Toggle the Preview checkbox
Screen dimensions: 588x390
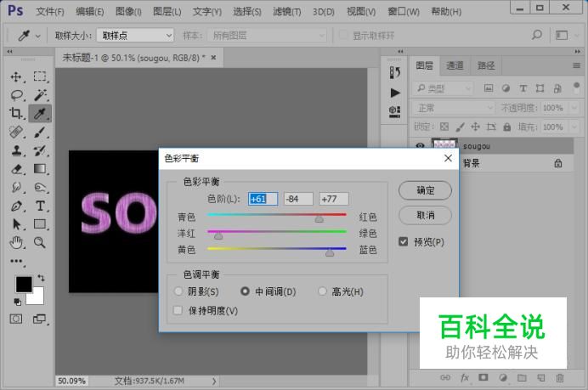point(403,242)
